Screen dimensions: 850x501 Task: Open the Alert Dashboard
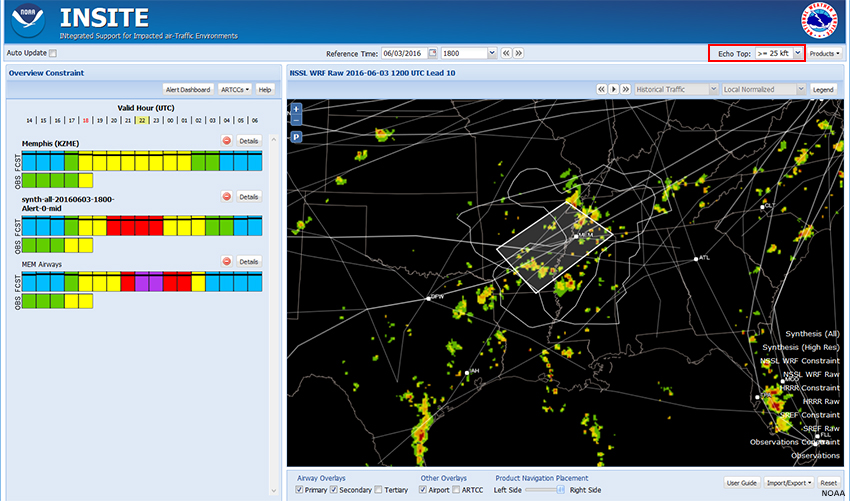[188, 89]
